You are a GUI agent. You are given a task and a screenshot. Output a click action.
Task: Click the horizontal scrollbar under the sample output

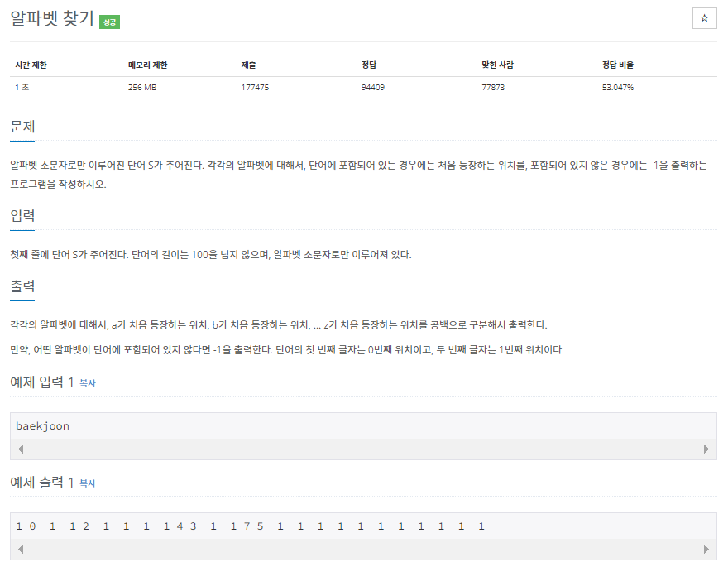[x=364, y=548]
